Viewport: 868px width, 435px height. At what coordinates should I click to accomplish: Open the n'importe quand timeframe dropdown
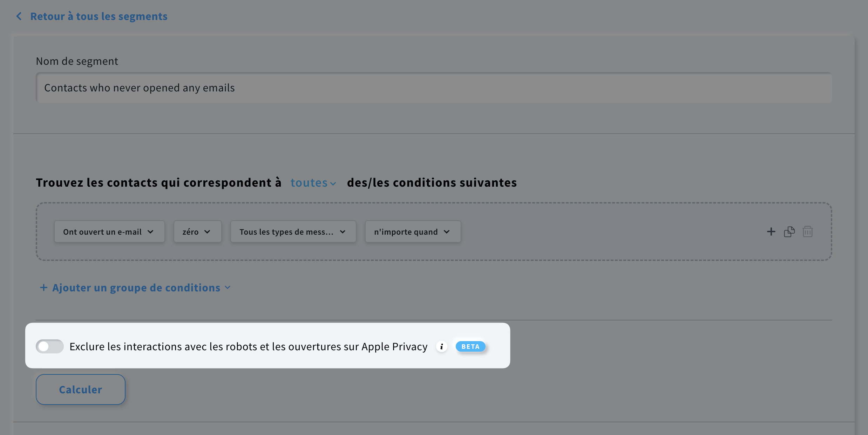412,232
